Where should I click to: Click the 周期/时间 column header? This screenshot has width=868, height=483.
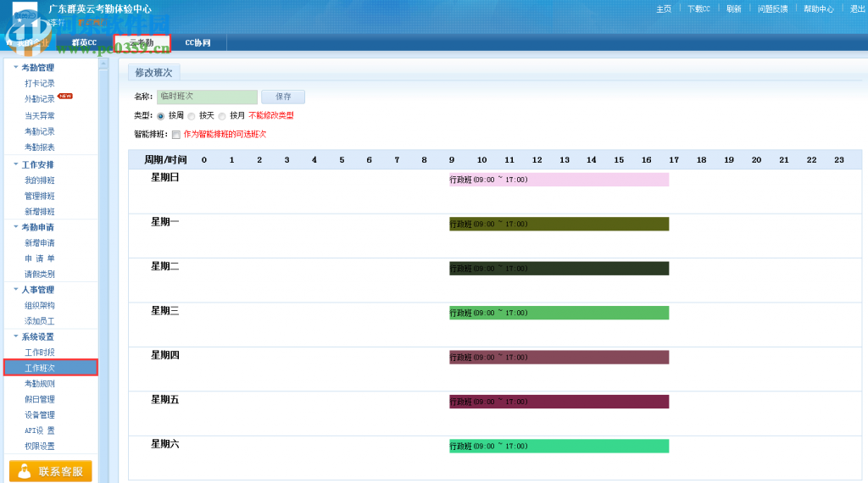[x=165, y=160]
